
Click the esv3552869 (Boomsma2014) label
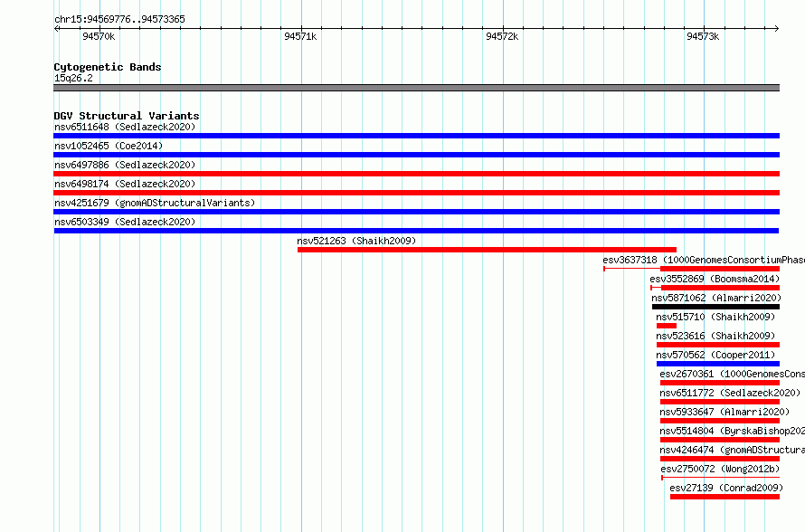(x=715, y=279)
